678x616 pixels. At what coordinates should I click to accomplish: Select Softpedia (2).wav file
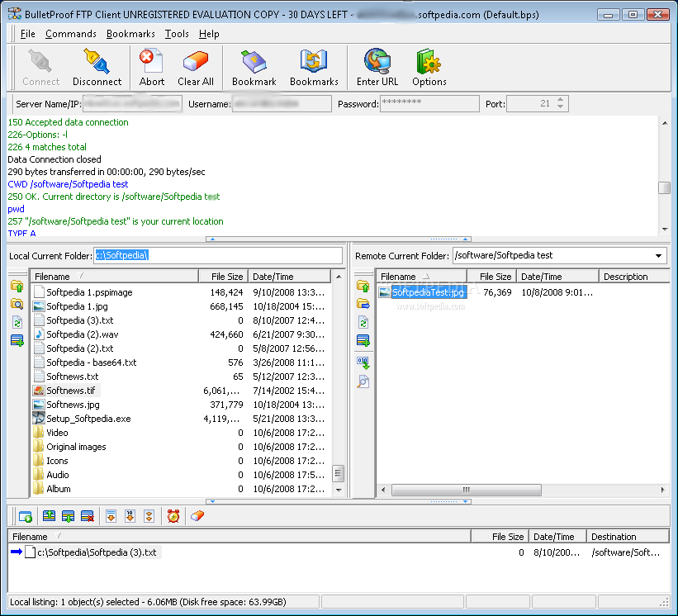(82, 334)
